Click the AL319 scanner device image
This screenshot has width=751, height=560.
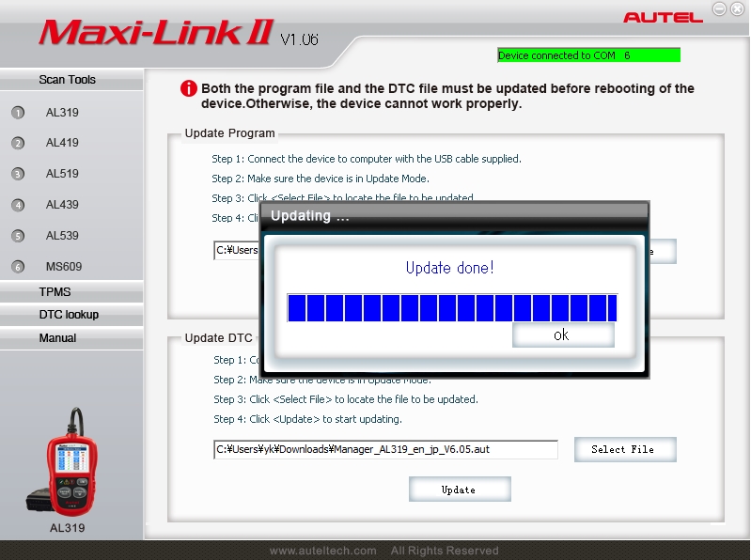62,463
